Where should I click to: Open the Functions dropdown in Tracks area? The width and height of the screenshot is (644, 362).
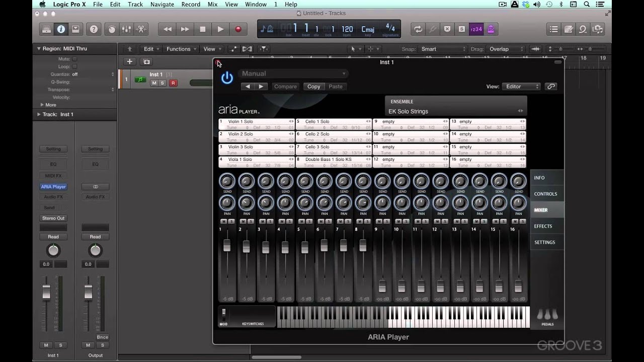182,49
